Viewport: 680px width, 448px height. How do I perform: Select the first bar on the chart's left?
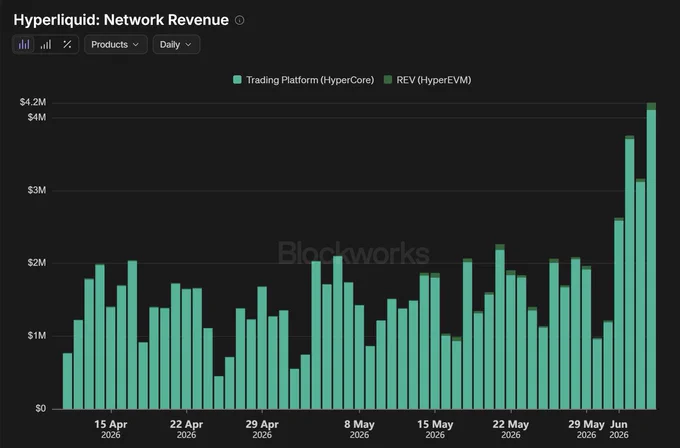click(x=67, y=381)
